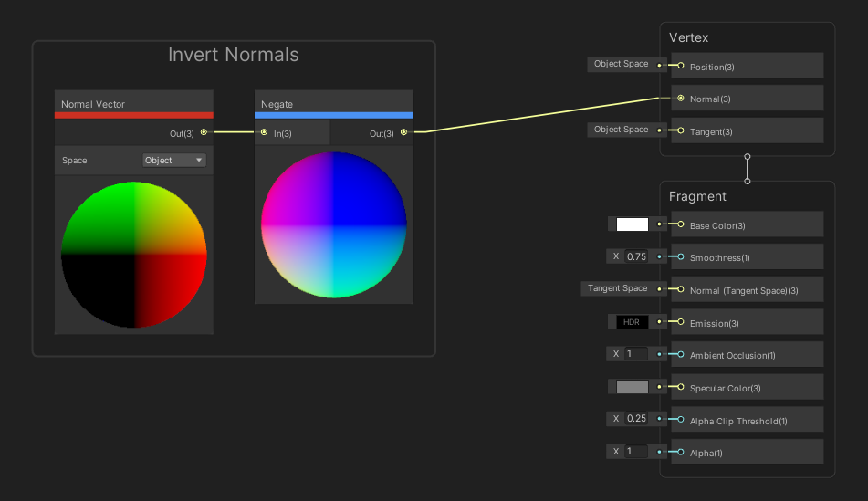Click the Negate node In(3) input port
The height and width of the screenshot is (501, 868).
tap(264, 133)
